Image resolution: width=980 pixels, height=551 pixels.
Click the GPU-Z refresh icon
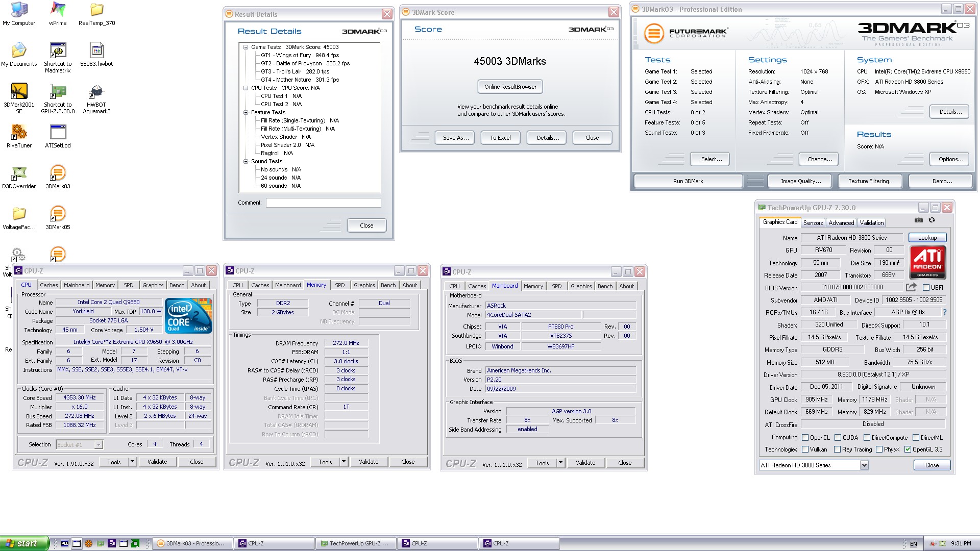click(x=932, y=220)
